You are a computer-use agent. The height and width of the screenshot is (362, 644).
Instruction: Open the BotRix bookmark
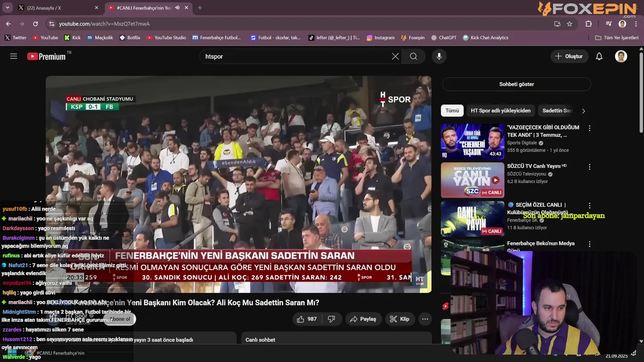point(130,38)
